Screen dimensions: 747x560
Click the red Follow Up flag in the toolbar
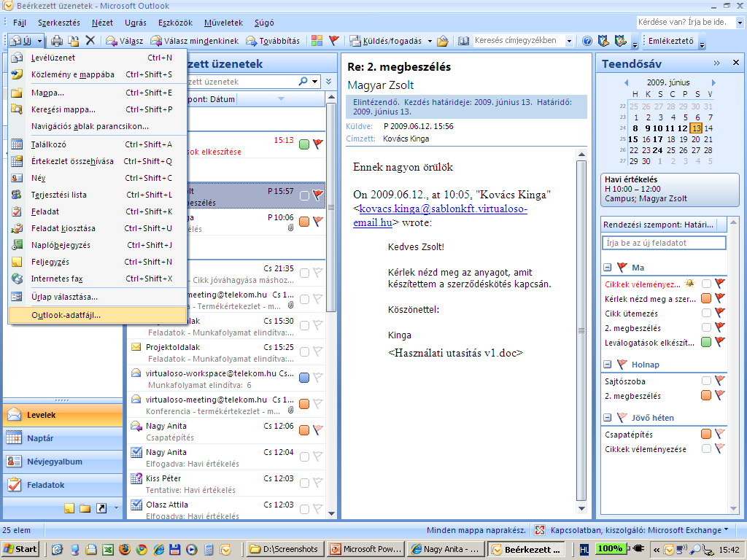pos(334,41)
